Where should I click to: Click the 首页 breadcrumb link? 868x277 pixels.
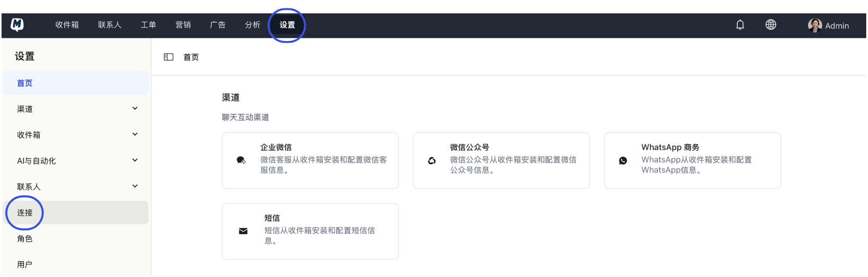point(191,57)
